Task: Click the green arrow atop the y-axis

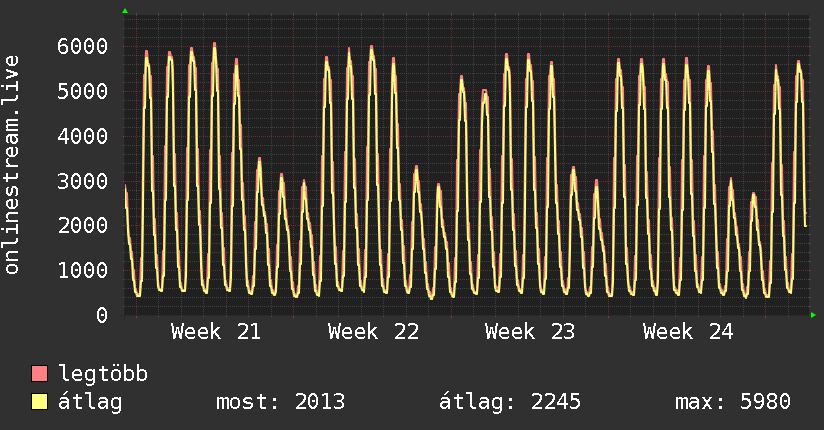Action: tap(125, 11)
